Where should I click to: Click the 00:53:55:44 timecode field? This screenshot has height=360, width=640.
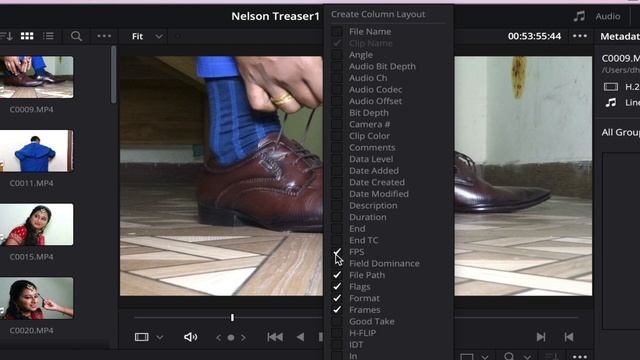pyautogui.click(x=534, y=36)
